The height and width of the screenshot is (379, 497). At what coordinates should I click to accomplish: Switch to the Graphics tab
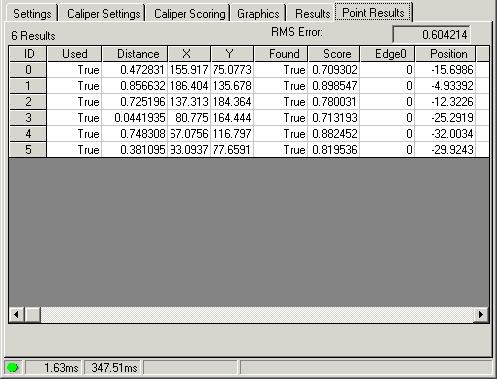[258, 14]
